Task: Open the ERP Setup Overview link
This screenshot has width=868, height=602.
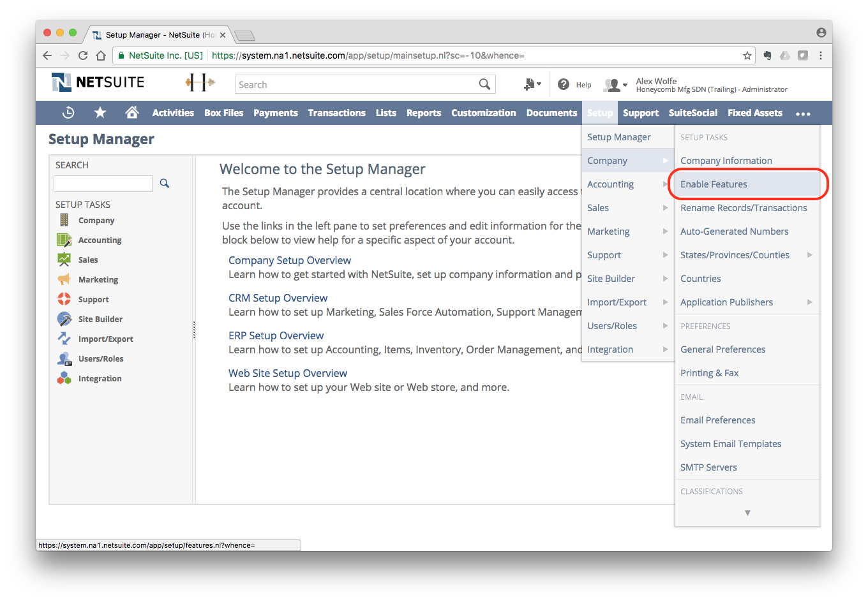Action: click(276, 335)
